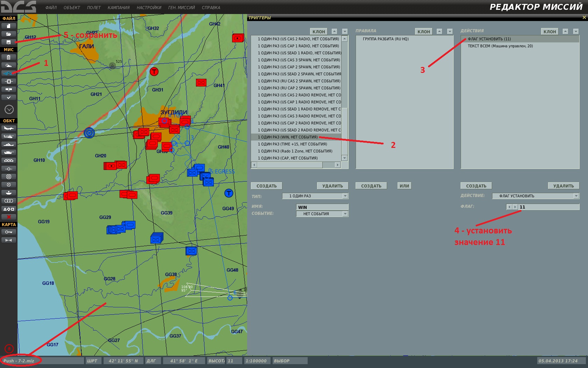The image size is (588, 368).
Task: Select the three-rings template tool
Action: click(x=9, y=201)
